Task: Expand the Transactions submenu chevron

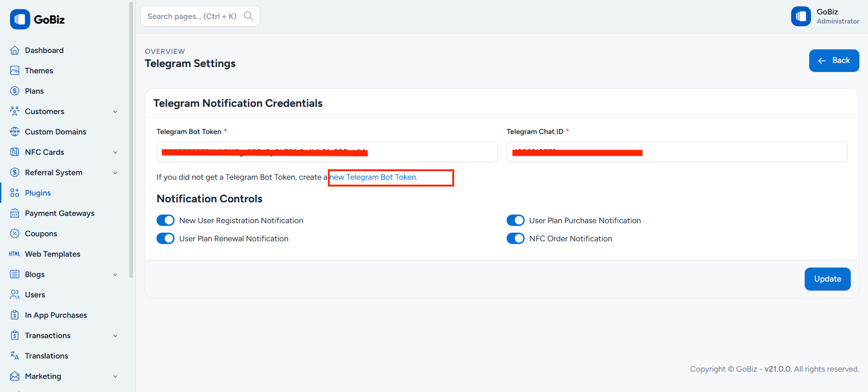Action: tap(115, 336)
